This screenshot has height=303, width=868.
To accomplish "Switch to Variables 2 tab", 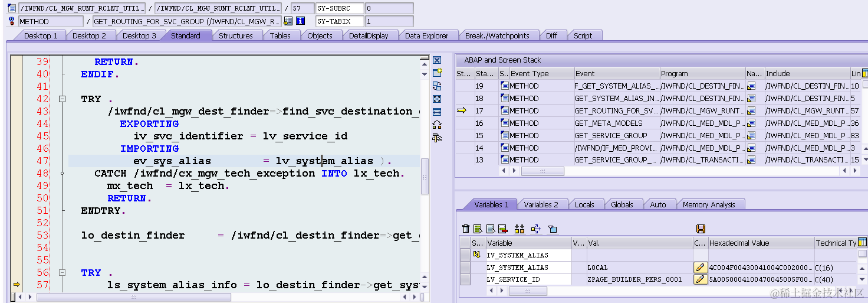I will point(541,204).
